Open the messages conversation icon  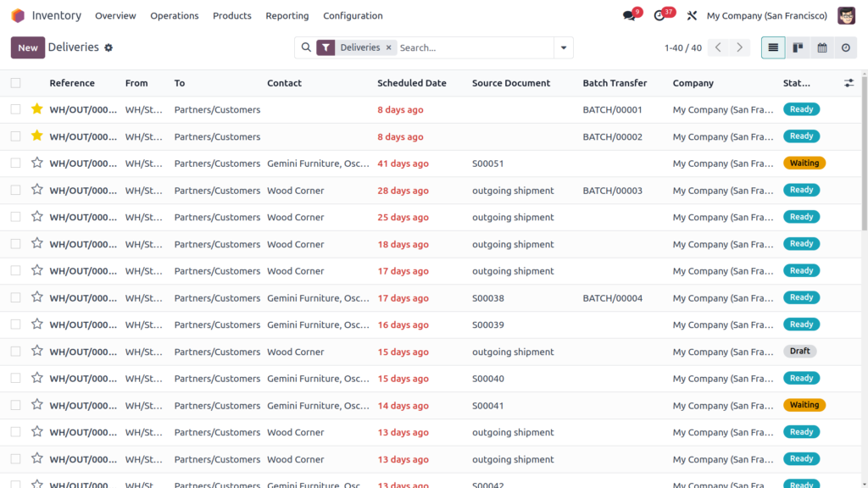pos(629,15)
